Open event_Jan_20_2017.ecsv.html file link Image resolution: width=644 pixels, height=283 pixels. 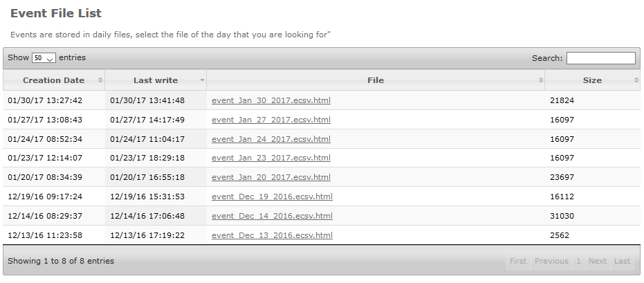tap(271, 177)
